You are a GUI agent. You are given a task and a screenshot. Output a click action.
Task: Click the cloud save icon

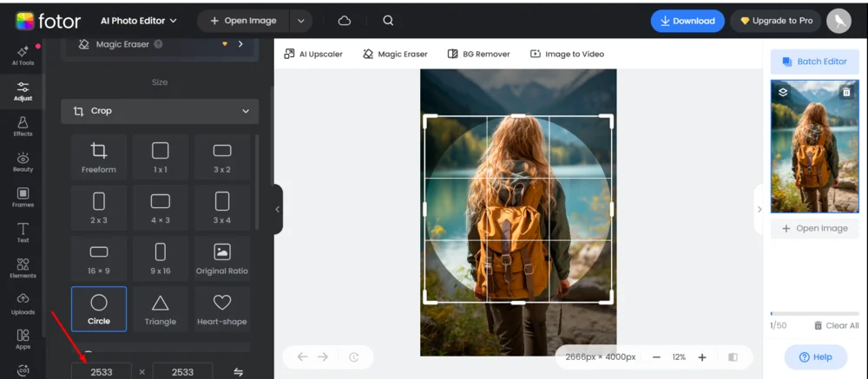[345, 21]
